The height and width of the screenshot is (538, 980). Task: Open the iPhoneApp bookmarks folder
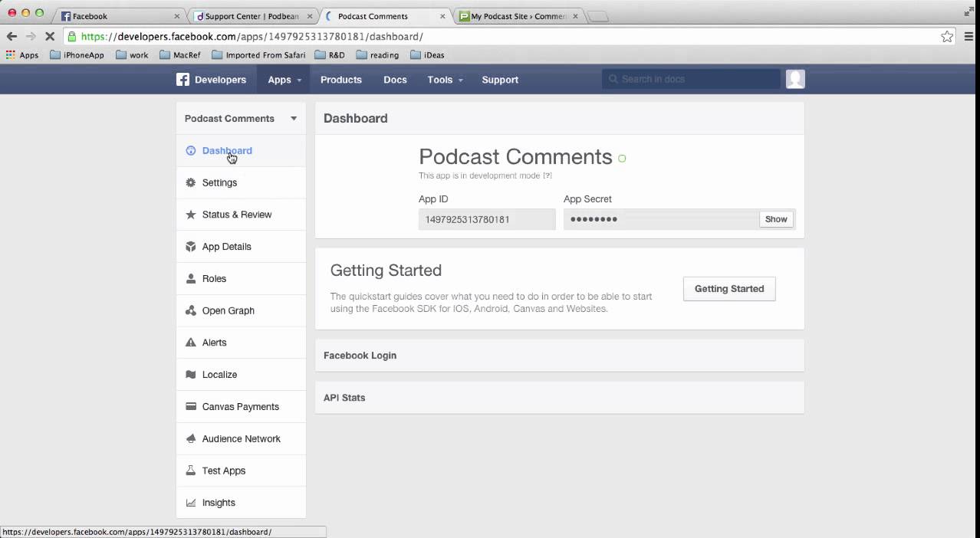point(77,55)
